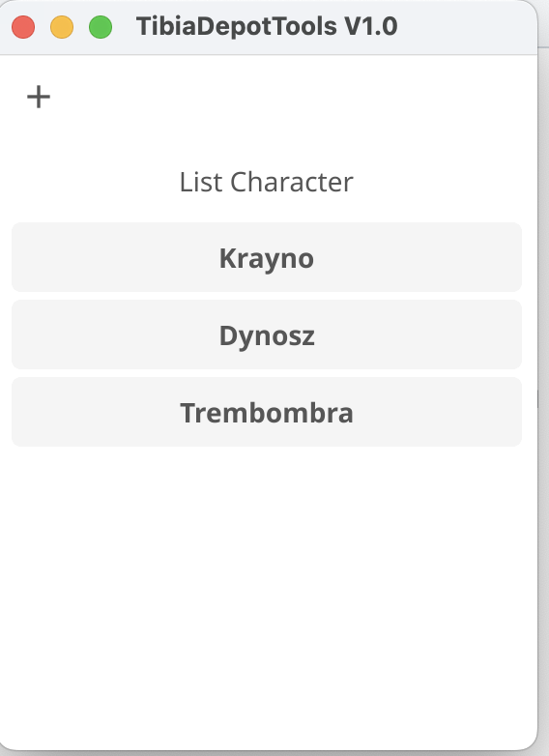The width and height of the screenshot is (549, 756).
Task: Click the TibiaDepotTools V1.0 window title
Action: pyautogui.click(x=267, y=26)
